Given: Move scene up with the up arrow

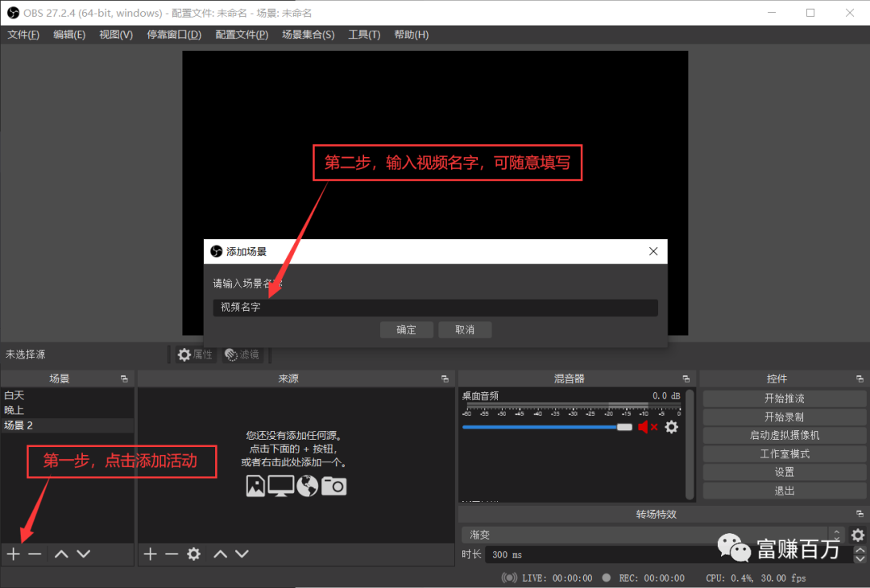Looking at the screenshot, I should tap(61, 554).
